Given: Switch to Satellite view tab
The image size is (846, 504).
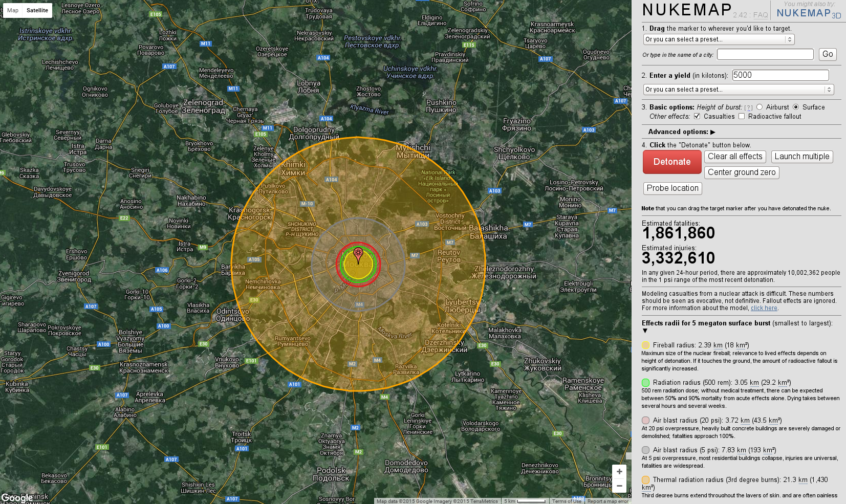Looking at the screenshot, I should [x=37, y=10].
